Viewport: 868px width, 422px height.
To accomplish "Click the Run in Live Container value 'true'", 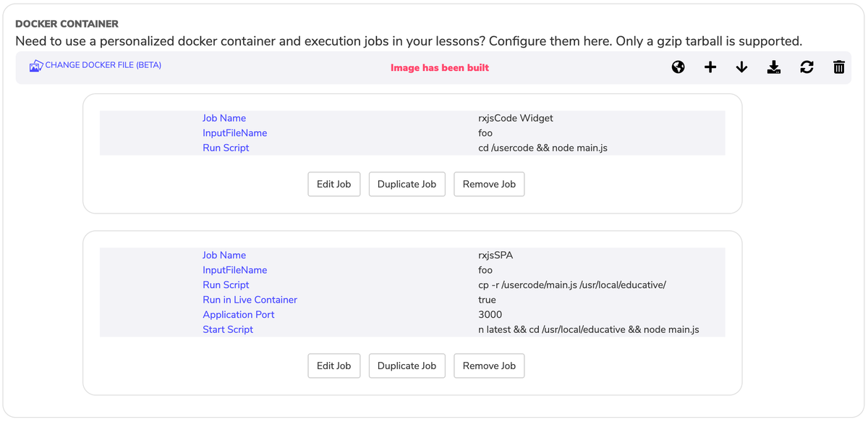I will (487, 300).
